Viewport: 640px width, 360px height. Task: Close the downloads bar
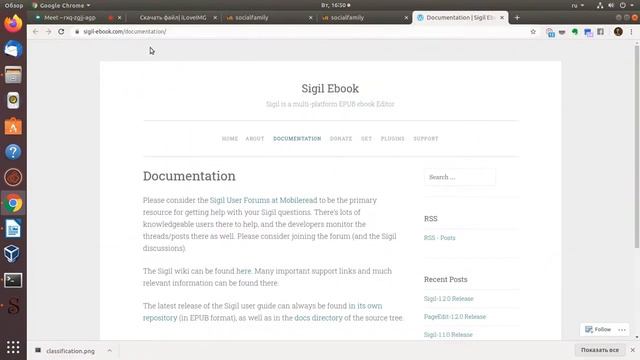tap(632, 350)
